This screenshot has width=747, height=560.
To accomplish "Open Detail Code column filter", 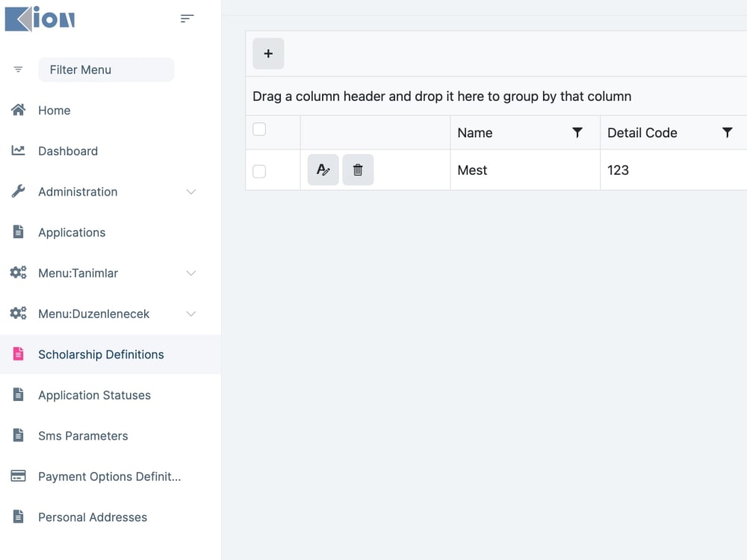I will [727, 132].
